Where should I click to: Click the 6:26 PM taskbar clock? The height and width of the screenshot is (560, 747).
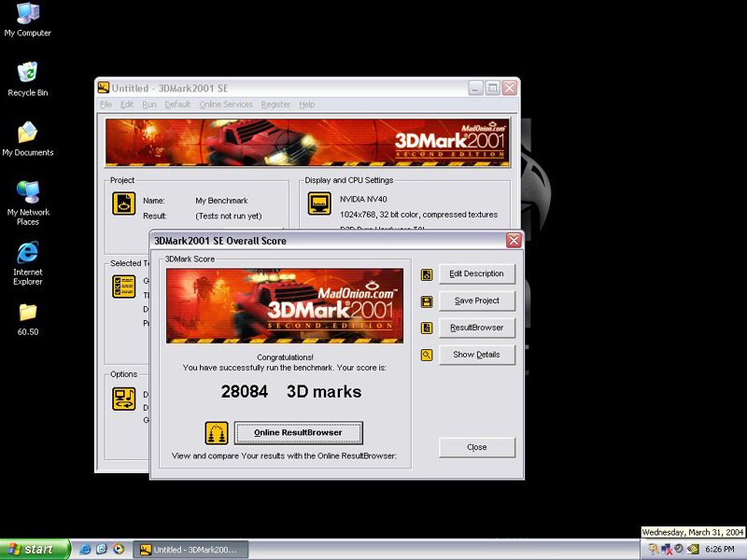[720, 550]
